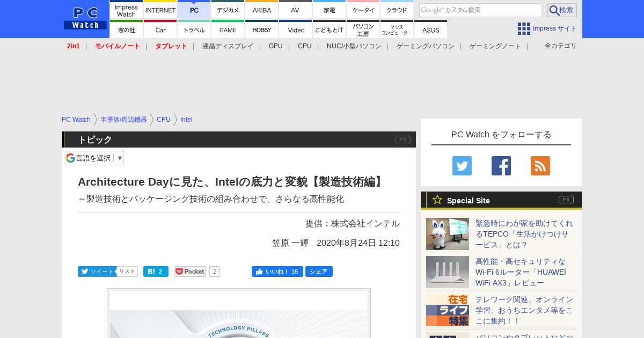Viewport: 644px width, 338px height.
Task: Open the 在宅ライフ特集 thumbnail
Action: point(448,310)
